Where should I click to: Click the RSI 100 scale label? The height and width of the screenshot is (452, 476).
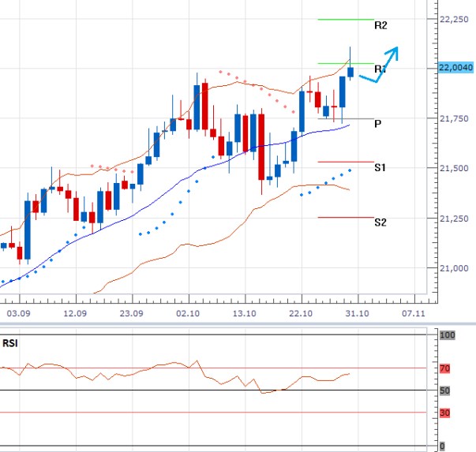[x=448, y=335]
